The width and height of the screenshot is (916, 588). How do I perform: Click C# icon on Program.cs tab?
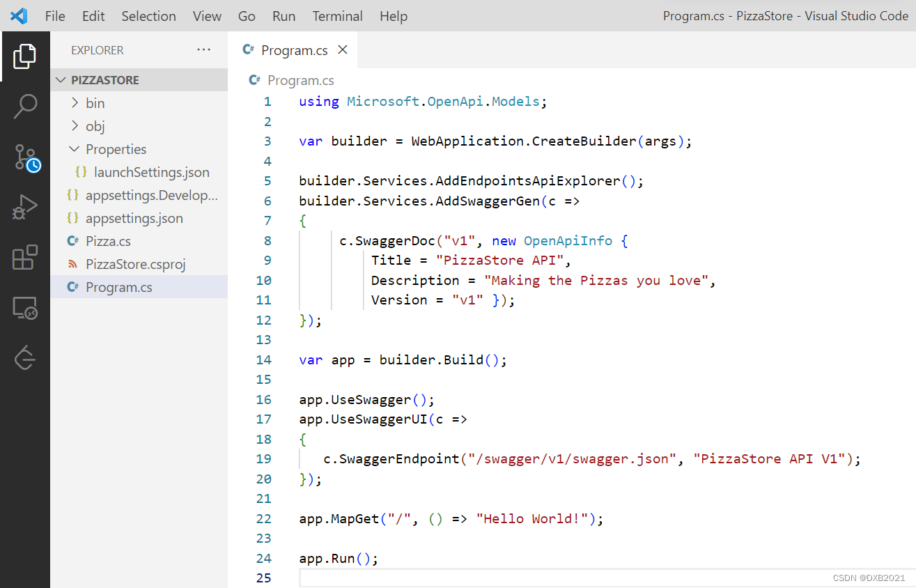pyautogui.click(x=247, y=49)
